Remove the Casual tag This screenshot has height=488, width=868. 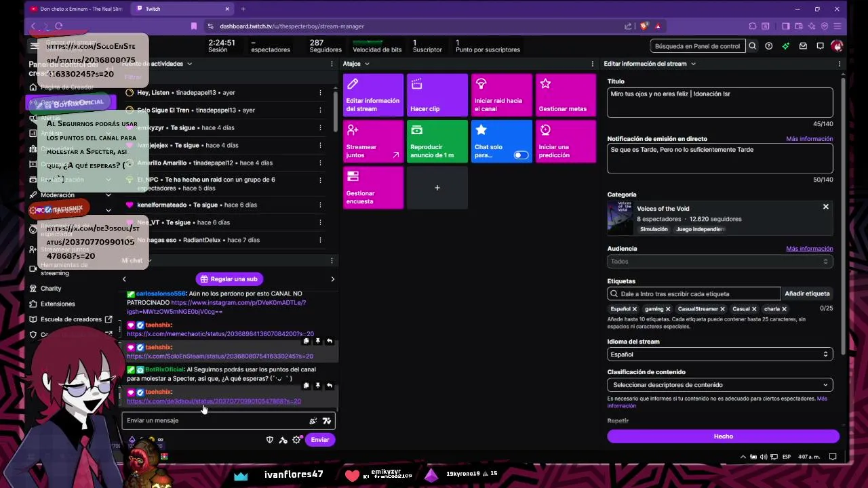point(754,309)
